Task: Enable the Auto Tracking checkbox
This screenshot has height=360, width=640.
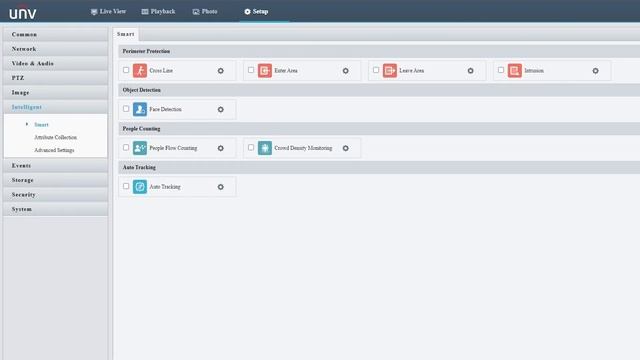Action: click(x=126, y=186)
